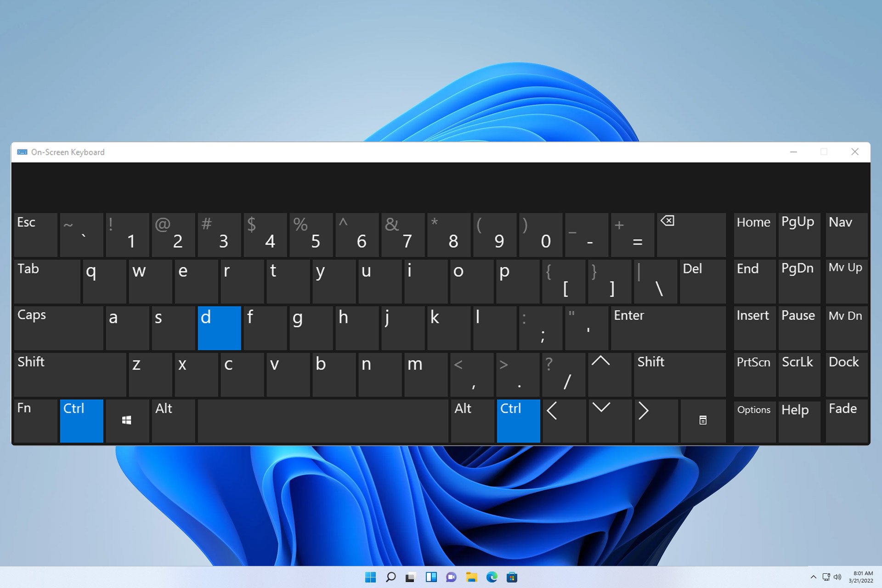Viewport: 882px width, 588px height.
Task: Toggle the ScrLk key
Action: tap(798, 374)
